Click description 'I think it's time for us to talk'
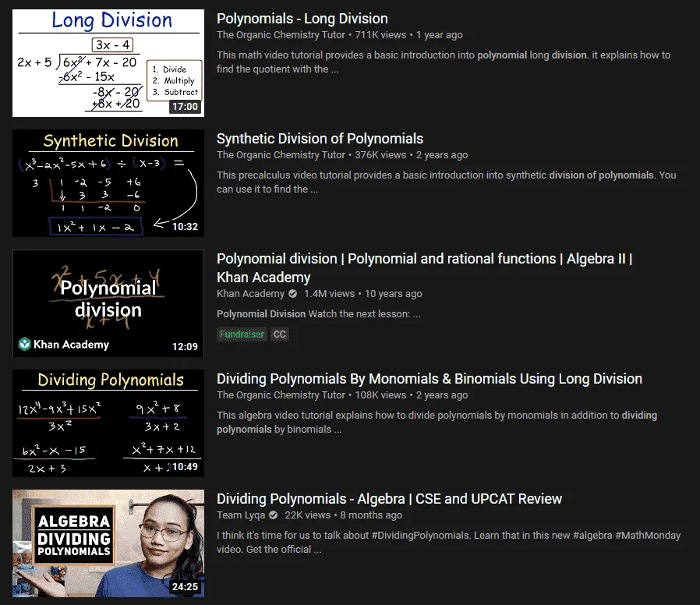The image size is (700, 605). tap(449, 543)
